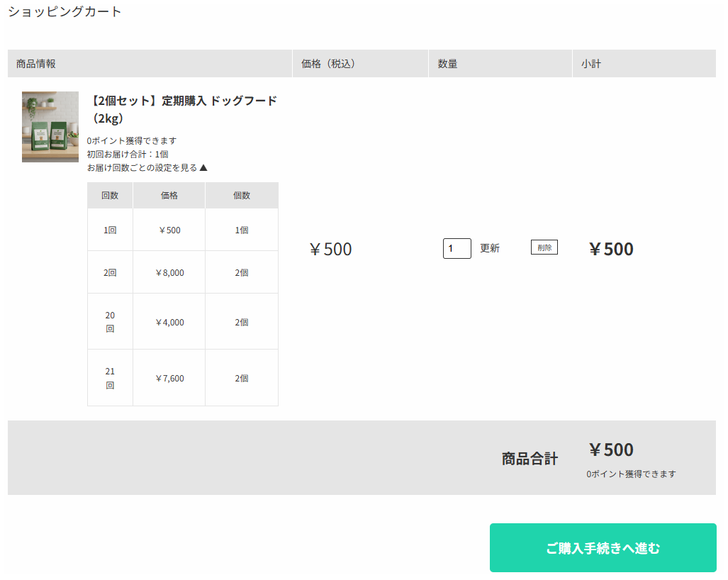The height and width of the screenshot is (580, 728).
Task: Click the 初回お届け合計：1個 text
Action: (128, 154)
